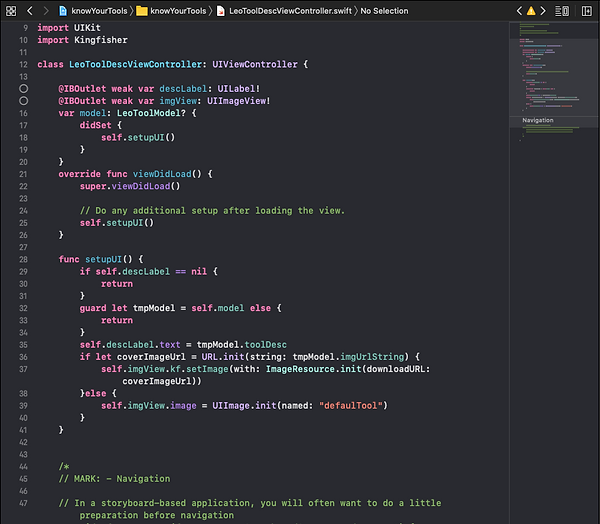Click 'LeoToolModel?' type text

[151, 113]
